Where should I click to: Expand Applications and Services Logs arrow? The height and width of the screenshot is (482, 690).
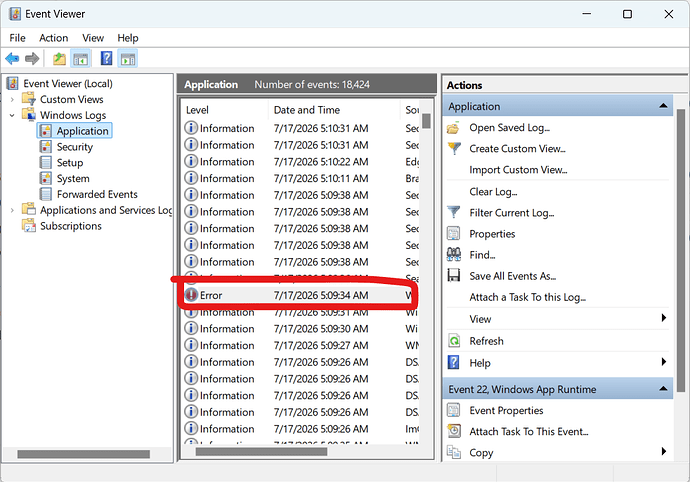[12, 210]
